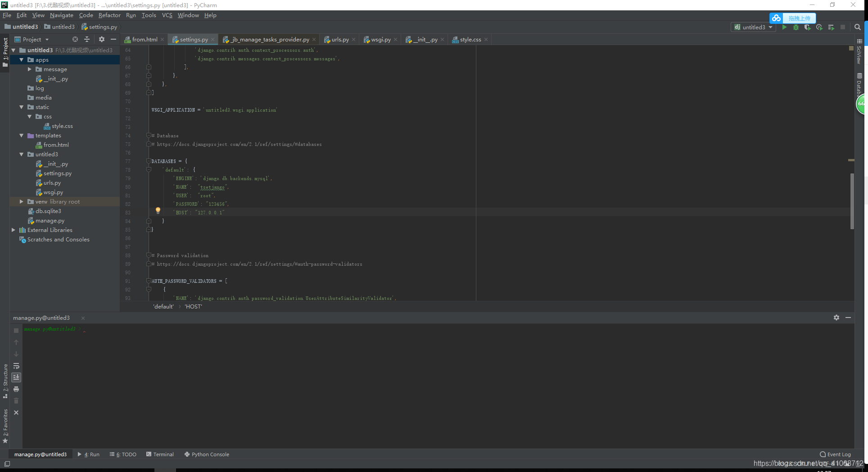The height and width of the screenshot is (472, 868).
Task: Start debugging with the green bug icon
Action: (796, 27)
